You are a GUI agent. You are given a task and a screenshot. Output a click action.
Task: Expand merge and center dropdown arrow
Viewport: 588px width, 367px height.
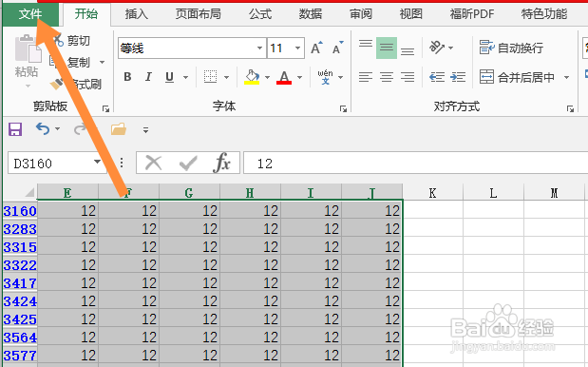pos(566,77)
